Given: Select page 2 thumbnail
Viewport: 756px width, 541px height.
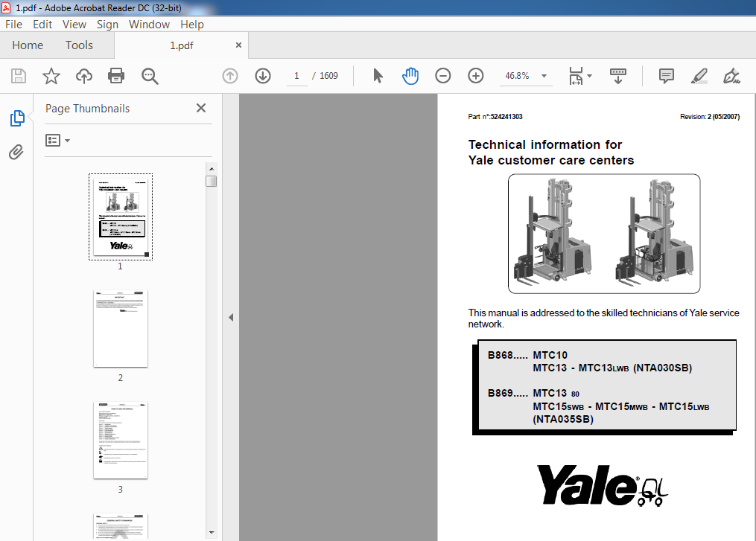Looking at the screenshot, I should click(x=121, y=329).
